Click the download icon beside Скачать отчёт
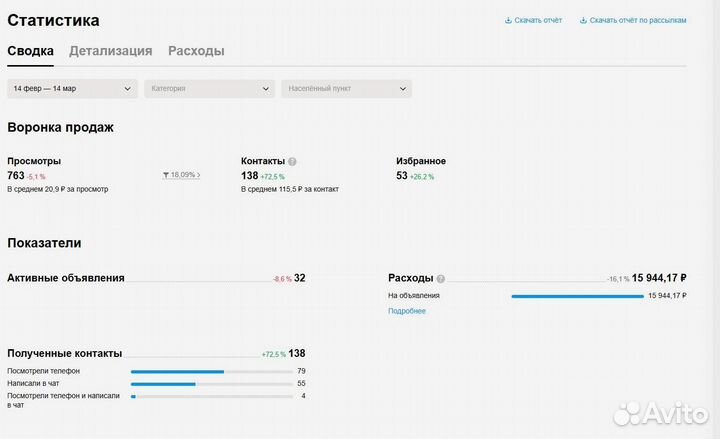720x439 pixels. [x=508, y=20]
